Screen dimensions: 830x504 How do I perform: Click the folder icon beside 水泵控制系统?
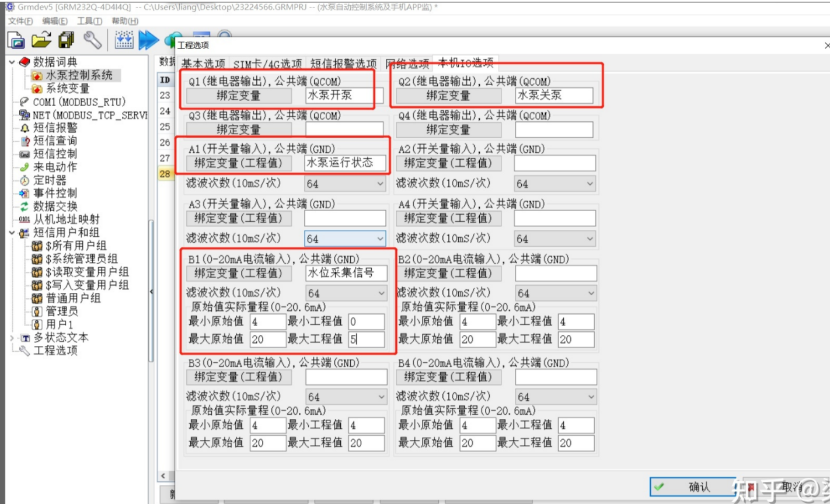coord(37,75)
